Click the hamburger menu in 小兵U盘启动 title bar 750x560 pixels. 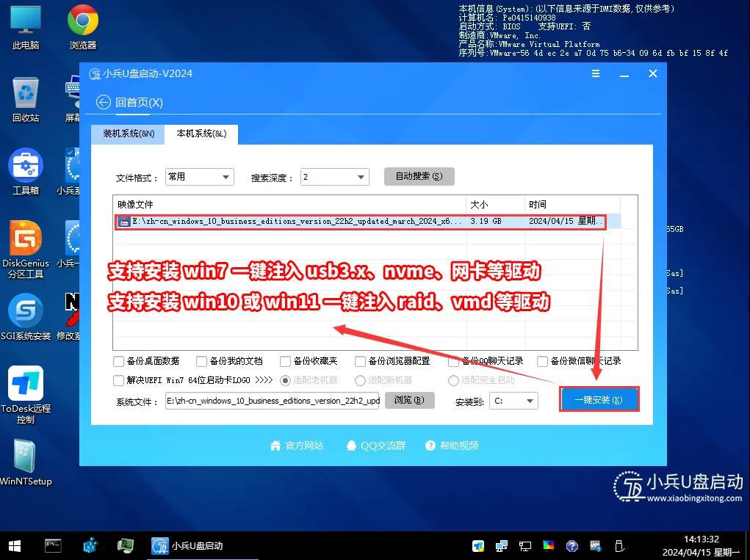(x=596, y=73)
